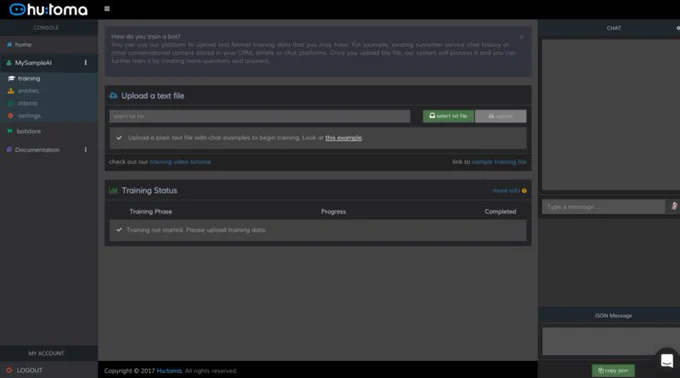Open the Hu:toma link in the footer
The width and height of the screenshot is (680, 378).
(169, 371)
